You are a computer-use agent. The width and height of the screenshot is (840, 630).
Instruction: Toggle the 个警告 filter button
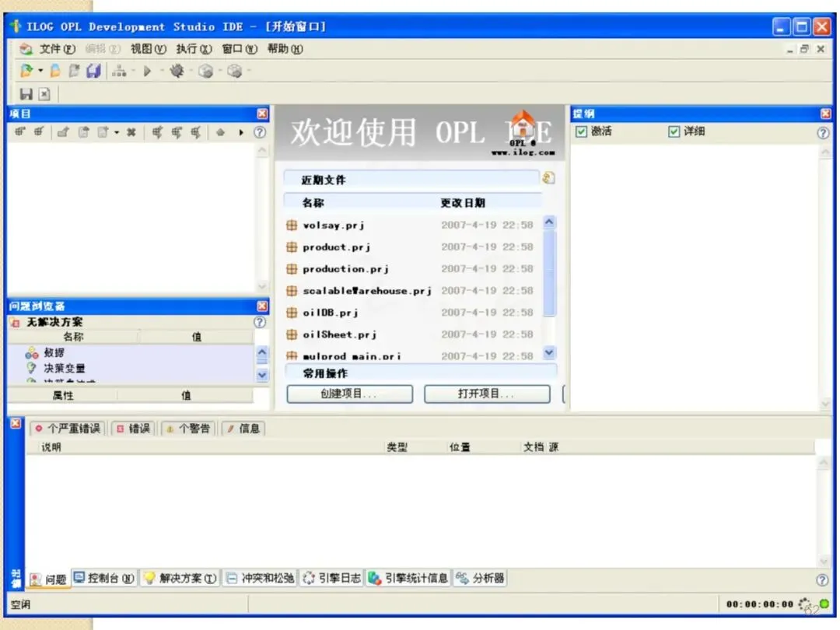click(x=188, y=429)
